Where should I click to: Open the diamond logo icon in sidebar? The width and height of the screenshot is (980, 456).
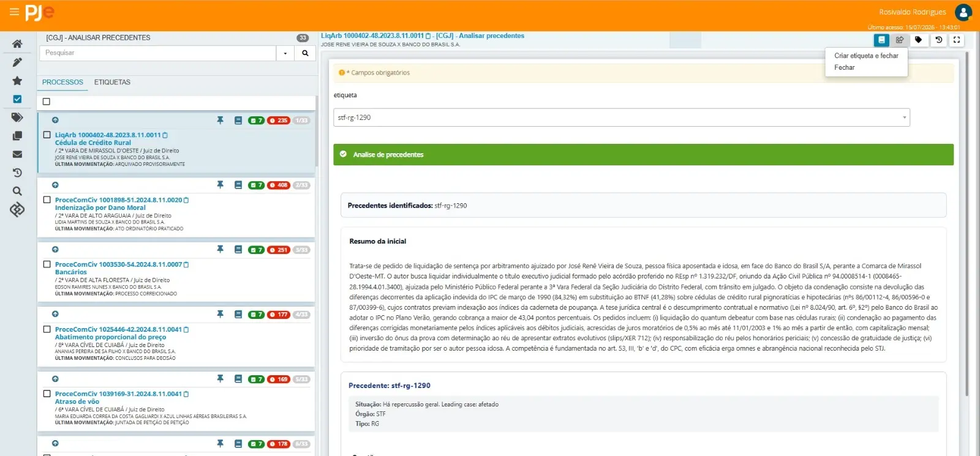tap(17, 209)
